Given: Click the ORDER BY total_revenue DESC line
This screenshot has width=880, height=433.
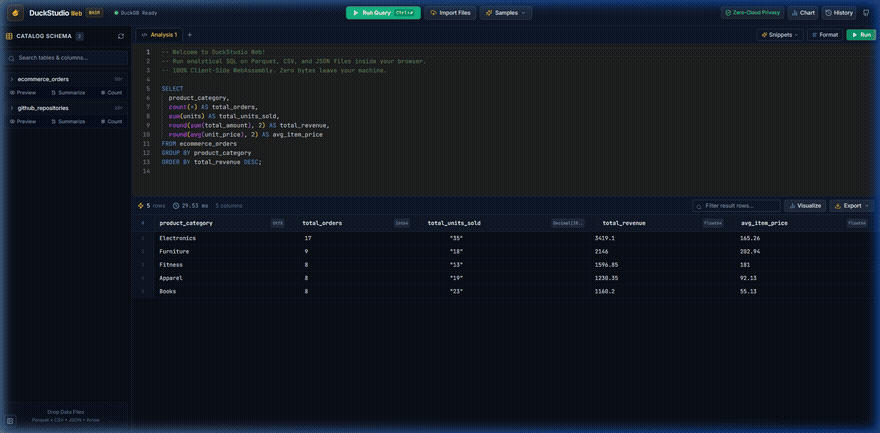Looking at the screenshot, I should [212, 162].
